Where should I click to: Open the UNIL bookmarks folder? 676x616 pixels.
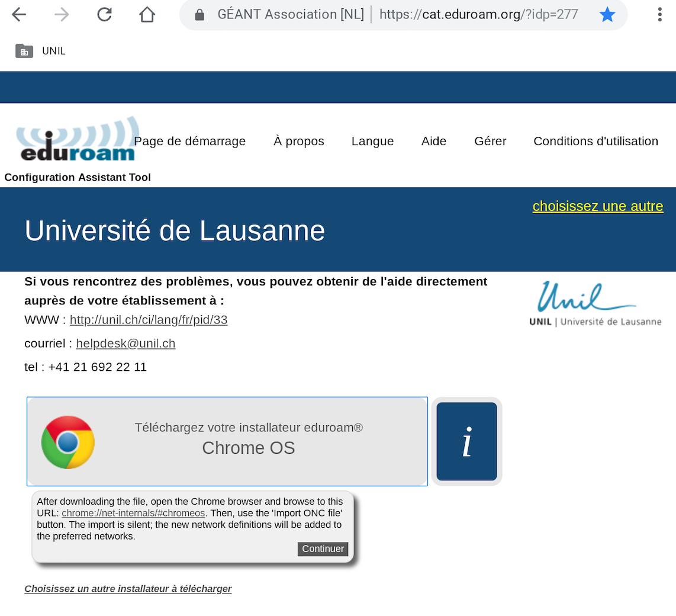click(x=40, y=51)
